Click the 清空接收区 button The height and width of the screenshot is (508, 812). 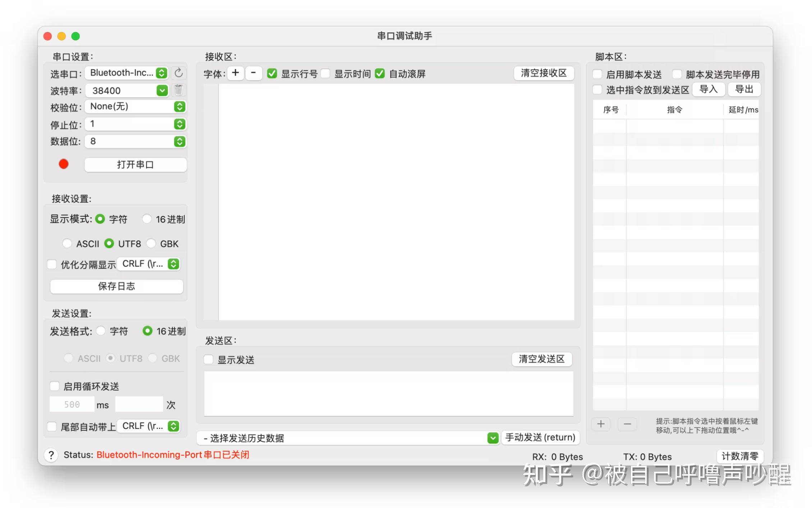[x=544, y=73]
